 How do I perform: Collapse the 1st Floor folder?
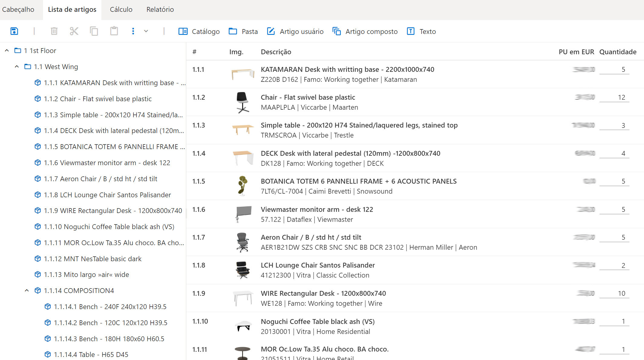7,51
